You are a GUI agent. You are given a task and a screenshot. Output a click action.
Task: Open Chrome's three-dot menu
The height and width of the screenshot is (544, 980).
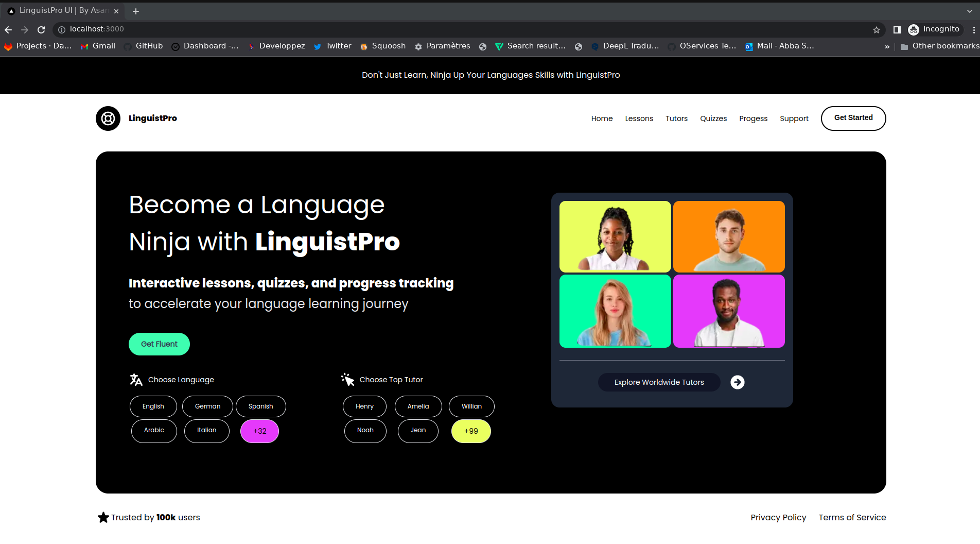[974, 29]
